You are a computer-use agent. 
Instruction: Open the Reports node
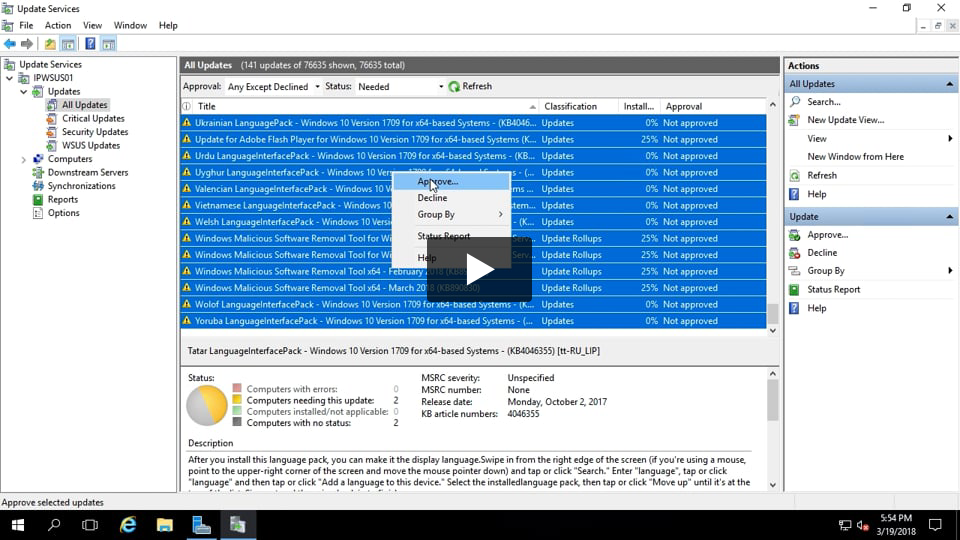click(x=62, y=200)
